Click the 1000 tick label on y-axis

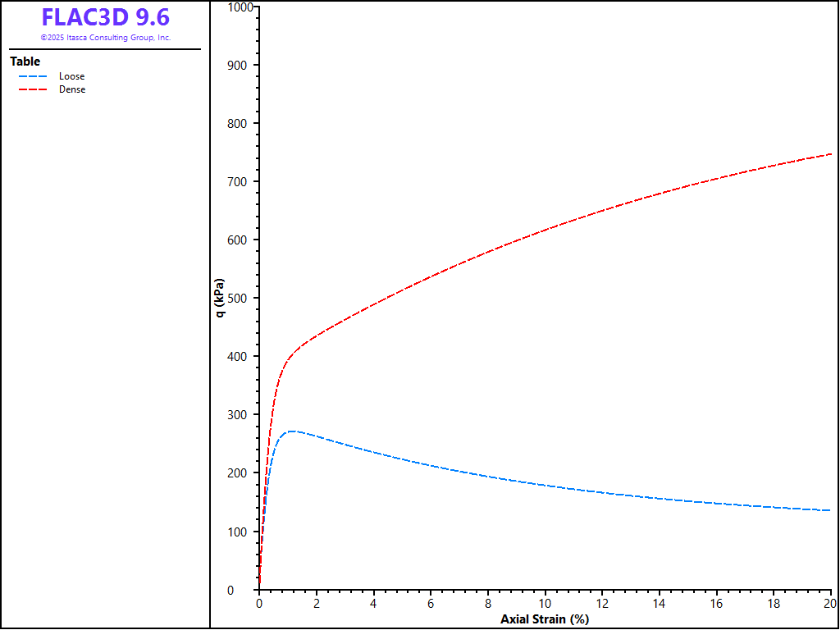240,7
